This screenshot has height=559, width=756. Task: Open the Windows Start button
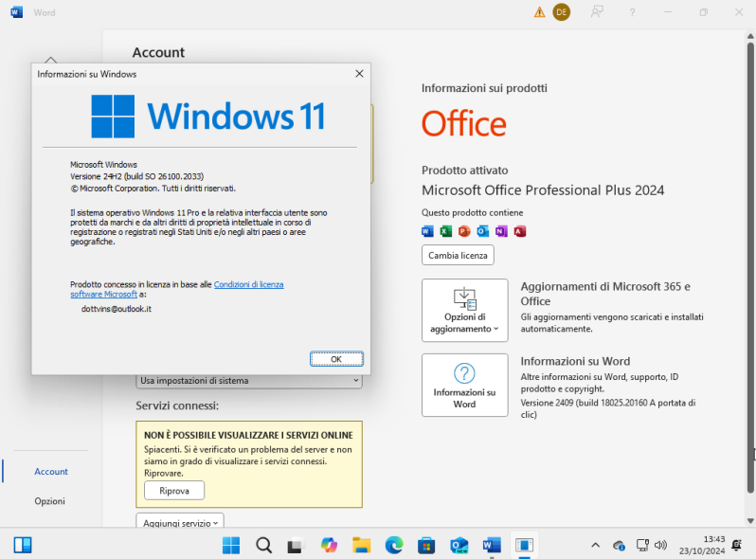pyautogui.click(x=231, y=545)
